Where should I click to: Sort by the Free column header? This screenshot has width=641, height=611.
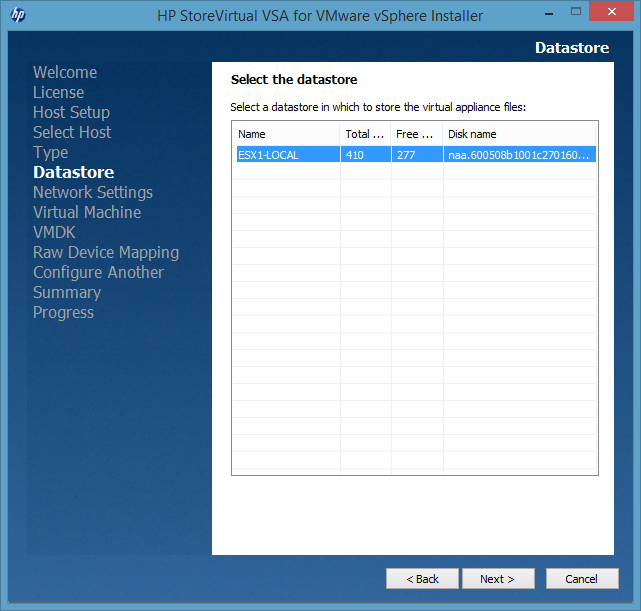pyautogui.click(x=417, y=134)
